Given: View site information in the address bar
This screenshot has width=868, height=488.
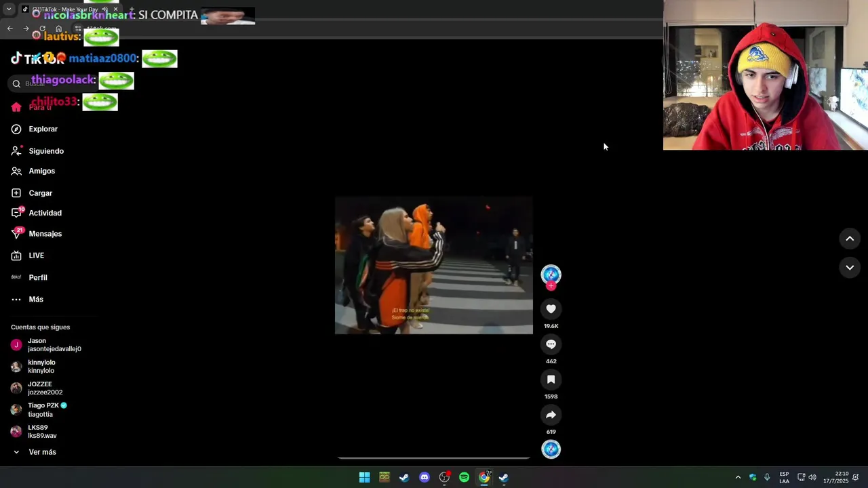Looking at the screenshot, I should (x=78, y=28).
